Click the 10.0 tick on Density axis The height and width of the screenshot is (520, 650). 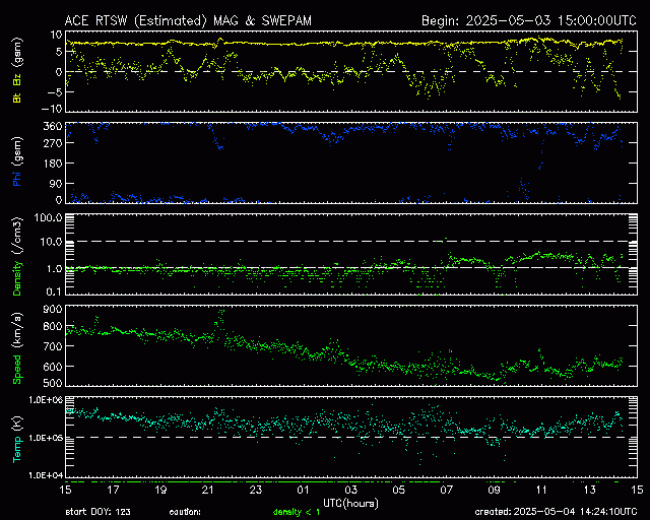coord(51,241)
